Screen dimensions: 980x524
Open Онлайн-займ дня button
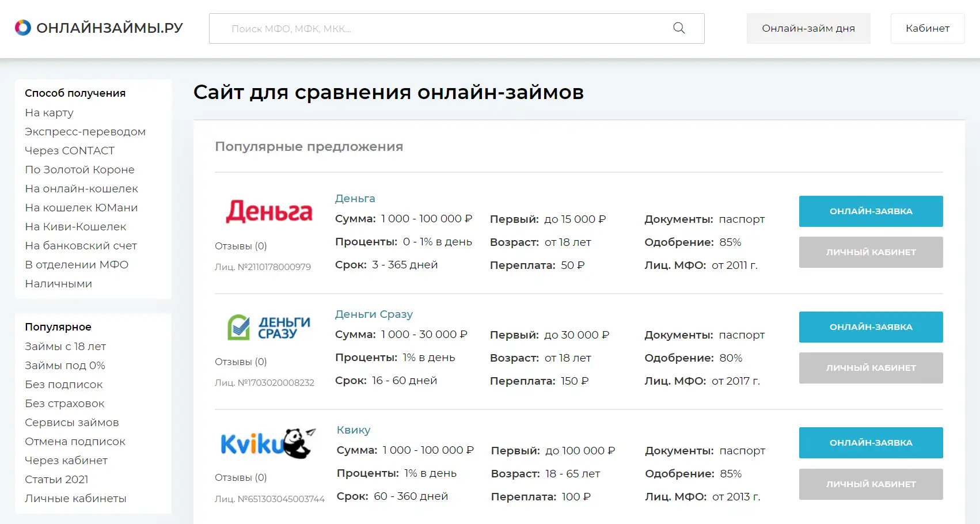(x=808, y=28)
